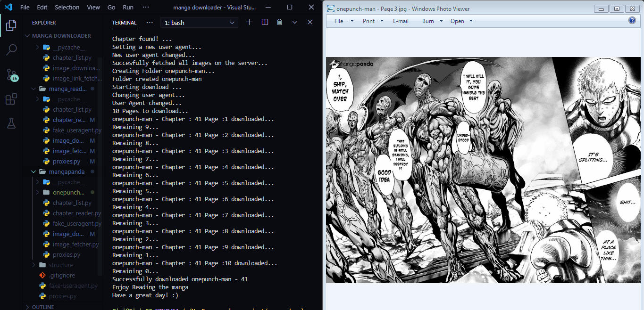Click 'Starting download ...' terminal line
Image resolution: width=644 pixels, height=310 pixels.
coord(147,87)
